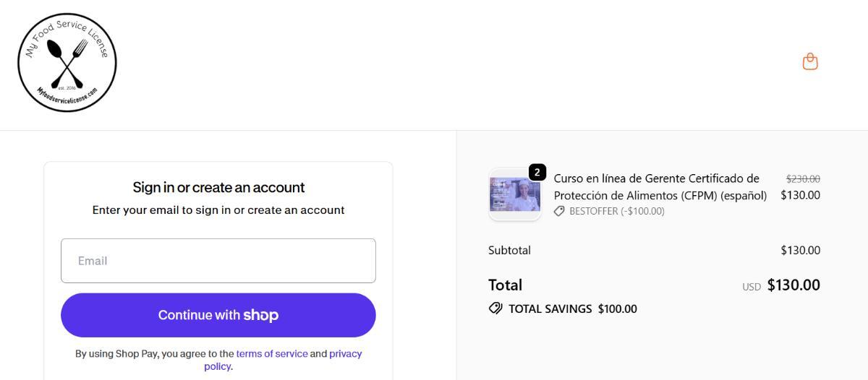Click the BESTOFFER (-$100.00) discount code text
This screenshot has width=868, height=380.
coord(616,211)
